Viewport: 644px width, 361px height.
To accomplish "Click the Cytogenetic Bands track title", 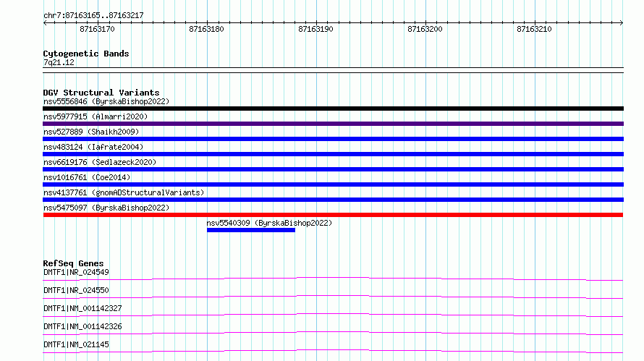I will point(86,54).
